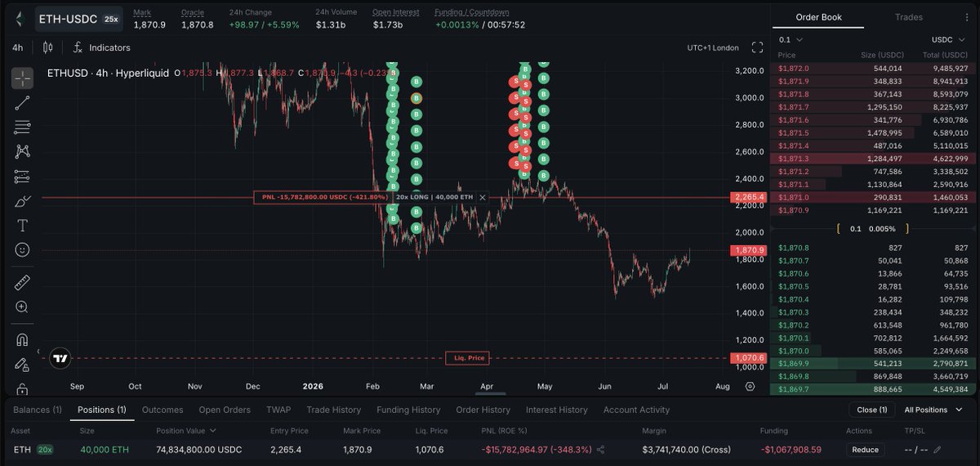The height and width of the screenshot is (466, 980).
Task: Click the 25x leverage badge
Action: pos(110,18)
